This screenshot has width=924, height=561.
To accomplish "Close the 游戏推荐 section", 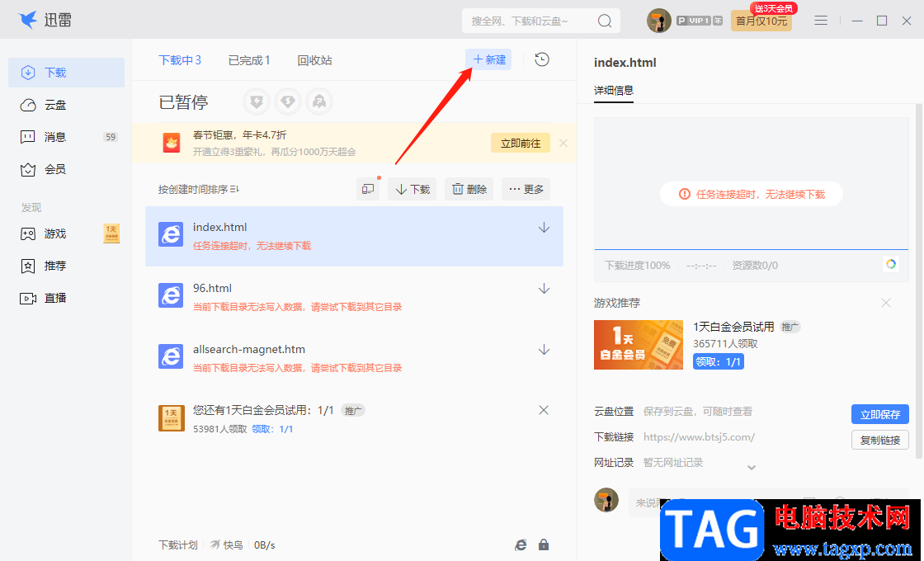I will click(886, 303).
